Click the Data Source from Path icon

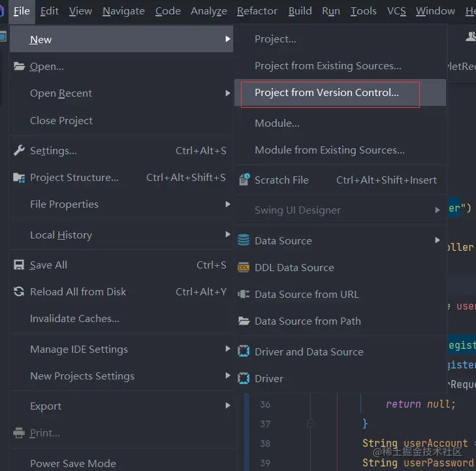coord(244,321)
